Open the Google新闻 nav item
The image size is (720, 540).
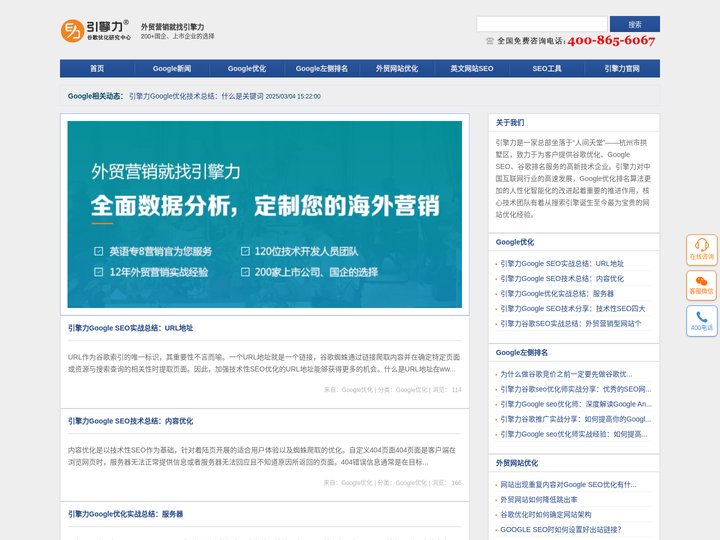pos(172,68)
